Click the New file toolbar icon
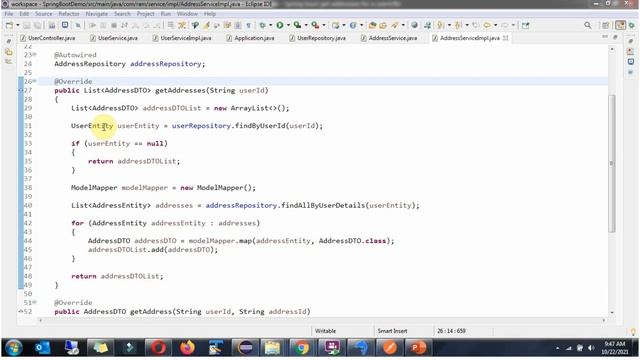 [9, 25]
